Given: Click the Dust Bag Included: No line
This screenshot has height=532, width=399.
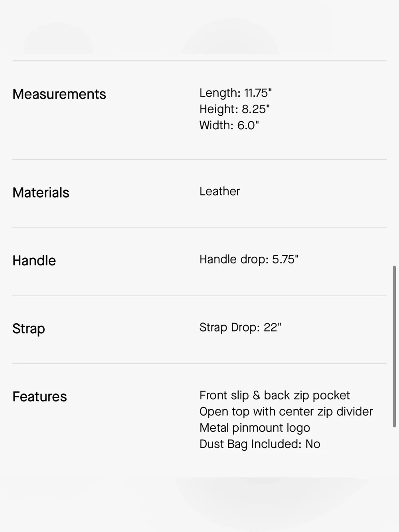Looking at the screenshot, I should pos(260,444).
